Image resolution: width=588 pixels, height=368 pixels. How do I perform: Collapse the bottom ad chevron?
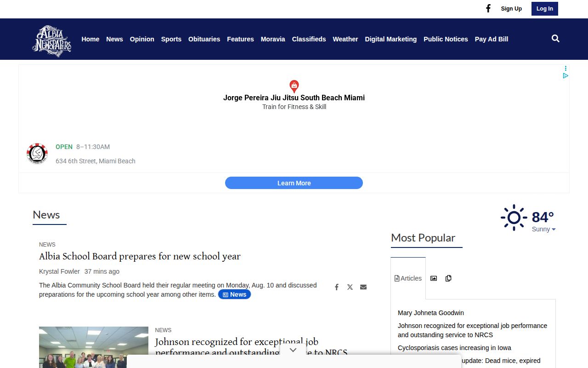tap(293, 350)
